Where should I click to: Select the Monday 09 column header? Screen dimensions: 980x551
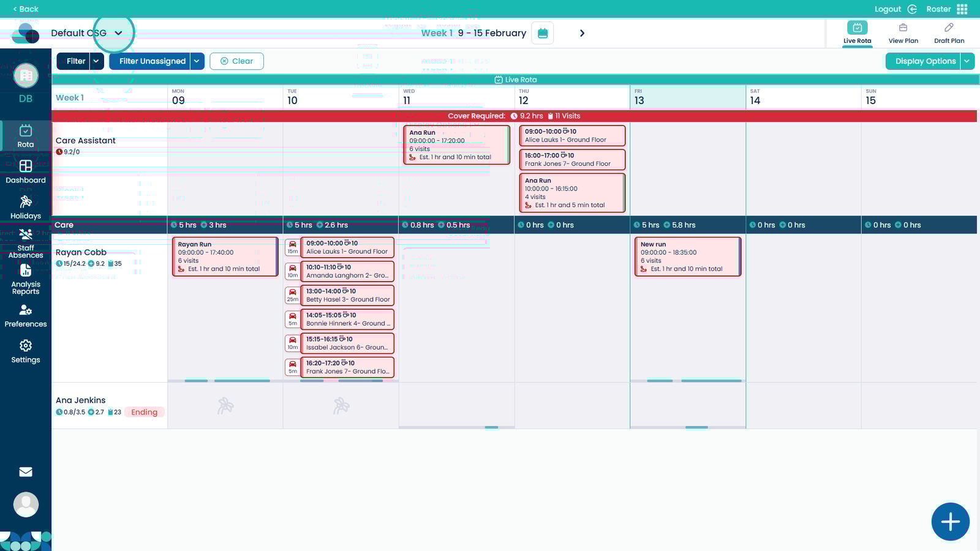pyautogui.click(x=225, y=97)
